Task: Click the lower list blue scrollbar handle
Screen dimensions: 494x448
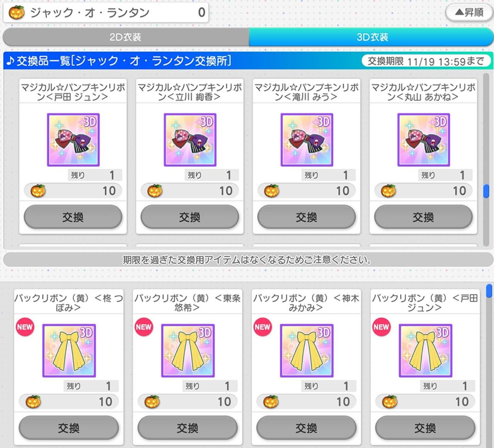Action: coord(489,291)
